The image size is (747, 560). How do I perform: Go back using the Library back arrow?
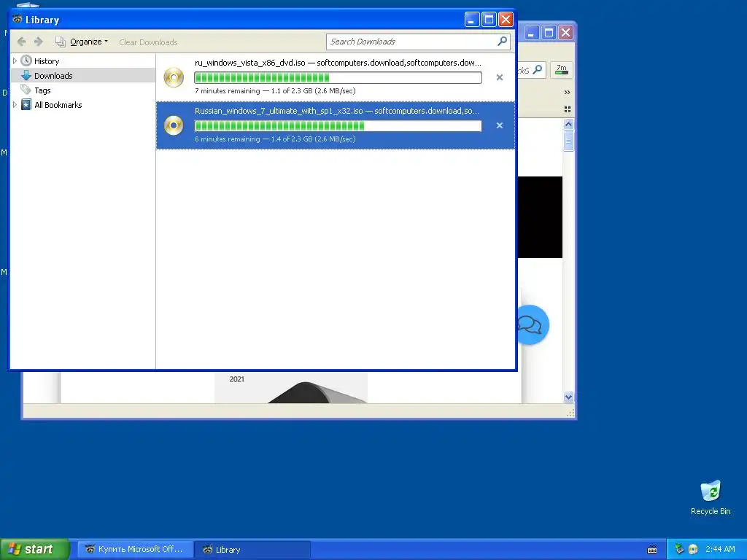(x=21, y=42)
